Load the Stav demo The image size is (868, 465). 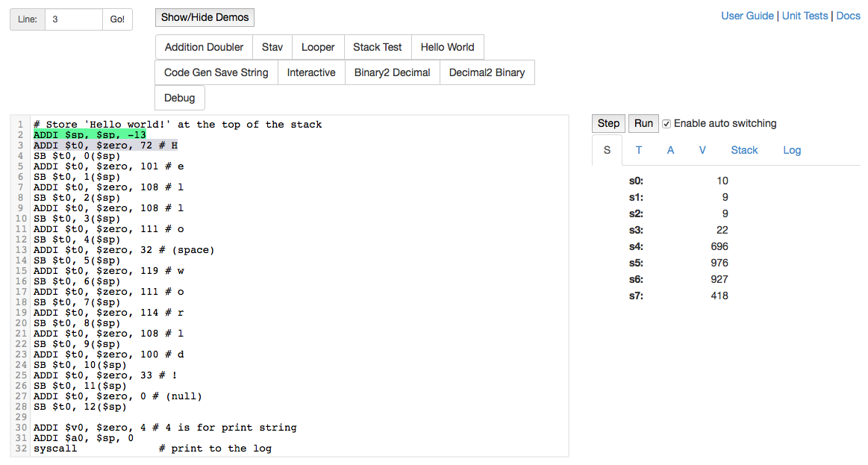click(x=272, y=47)
